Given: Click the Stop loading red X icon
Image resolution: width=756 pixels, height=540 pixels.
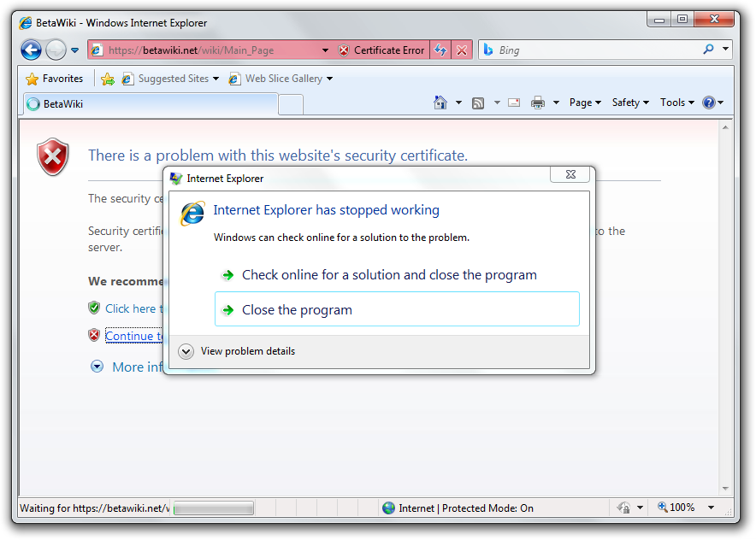Looking at the screenshot, I should (x=462, y=50).
